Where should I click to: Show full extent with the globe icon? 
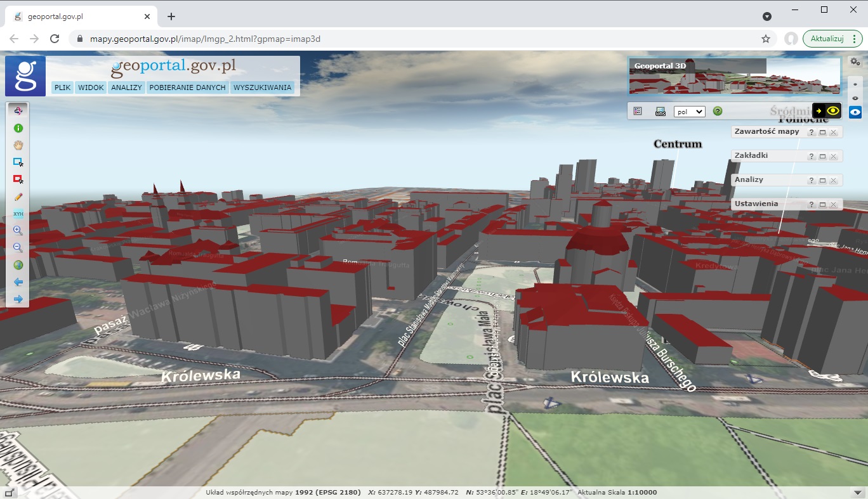click(x=18, y=265)
